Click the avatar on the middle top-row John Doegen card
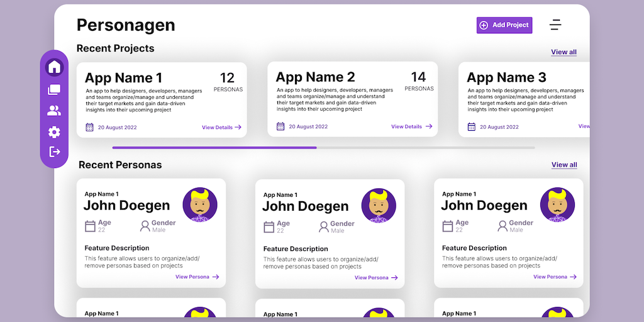This screenshot has height=322, width=644. (x=379, y=206)
